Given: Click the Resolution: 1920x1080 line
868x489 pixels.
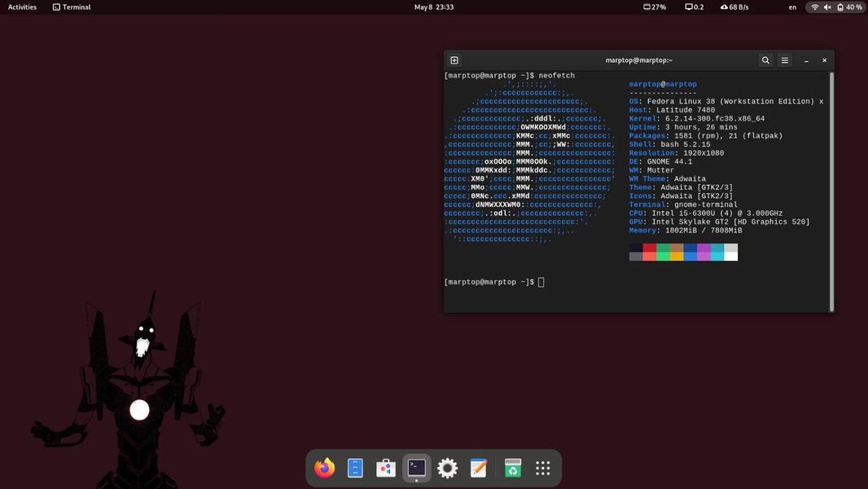Looking at the screenshot, I should coord(677,153).
